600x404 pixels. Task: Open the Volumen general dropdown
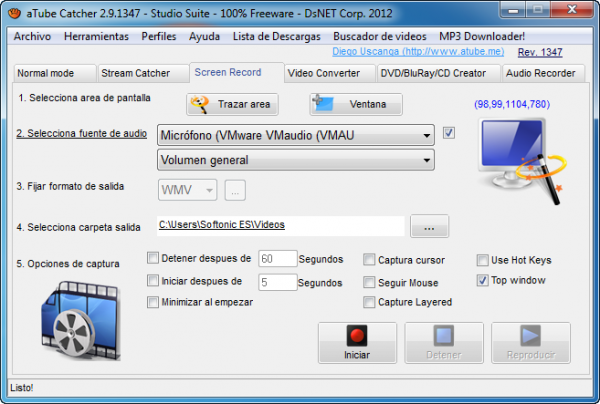click(296, 160)
